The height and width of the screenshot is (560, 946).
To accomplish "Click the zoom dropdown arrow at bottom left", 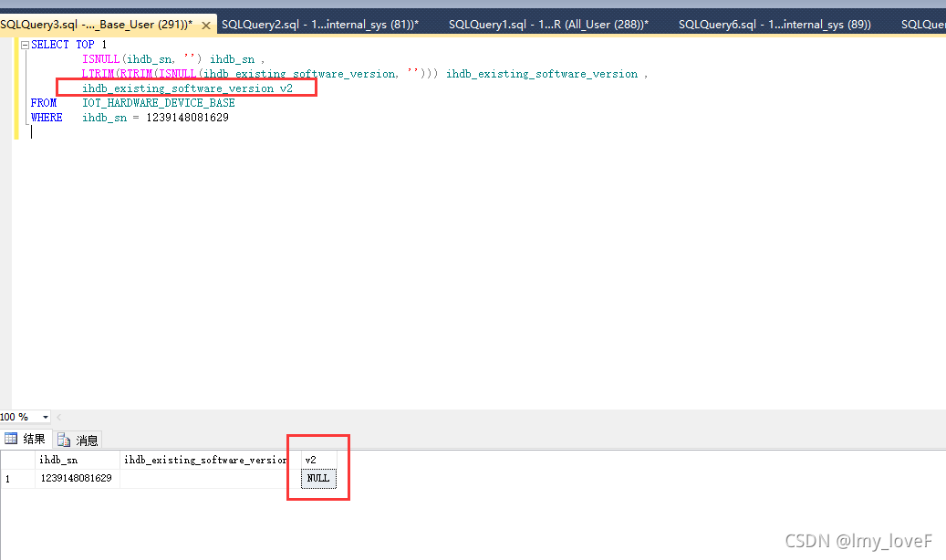I will [44, 417].
